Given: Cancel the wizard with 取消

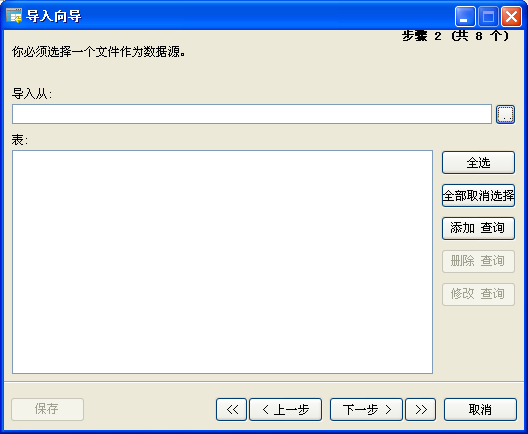Looking at the screenshot, I should 481,409.
